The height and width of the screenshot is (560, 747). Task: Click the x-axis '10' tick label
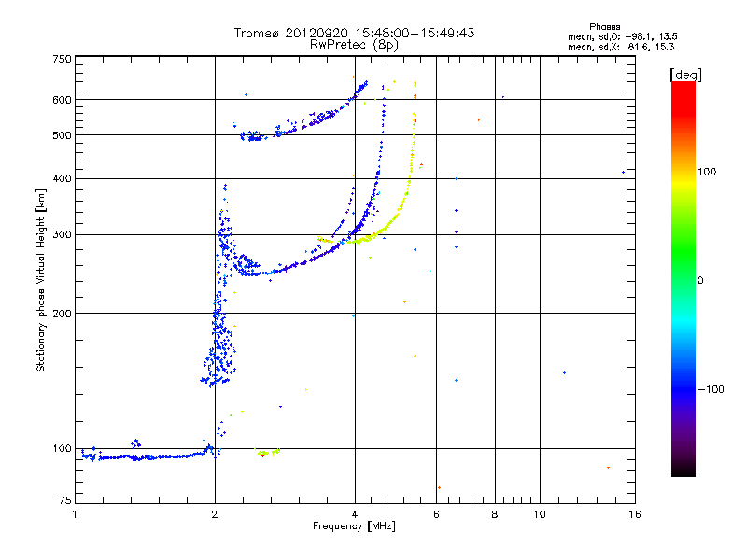click(540, 514)
